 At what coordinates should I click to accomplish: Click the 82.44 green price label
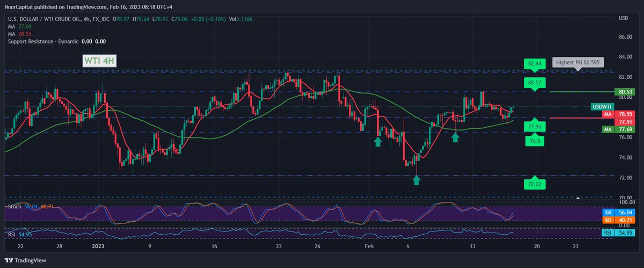point(535,63)
